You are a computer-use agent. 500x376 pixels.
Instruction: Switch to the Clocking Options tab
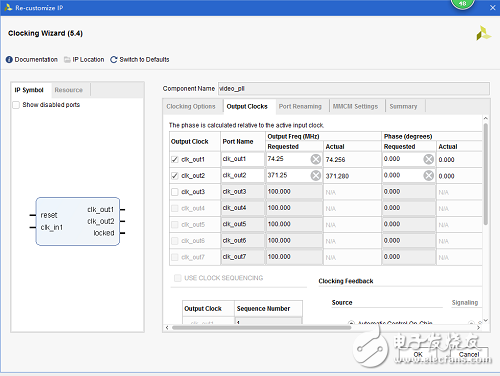[x=191, y=106]
